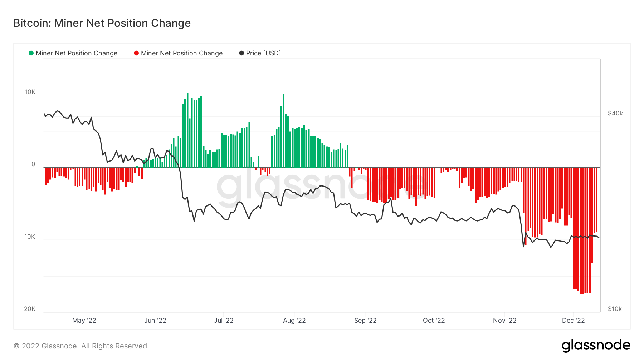Click the chart title text

pyautogui.click(x=102, y=23)
